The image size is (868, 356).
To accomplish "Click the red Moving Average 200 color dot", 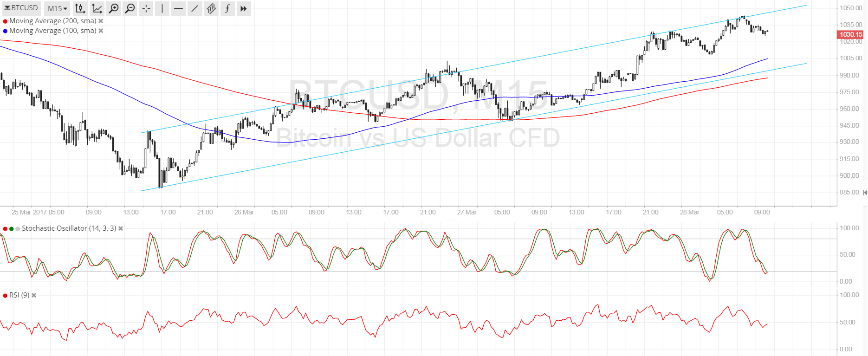I will pyautogui.click(x=5, y=21).
